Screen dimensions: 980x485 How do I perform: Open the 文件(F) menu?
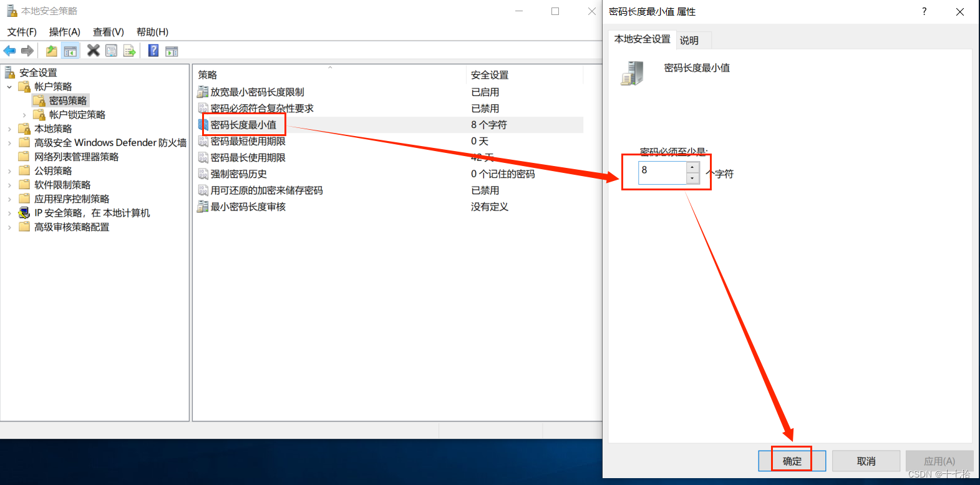tap(22, 32)
